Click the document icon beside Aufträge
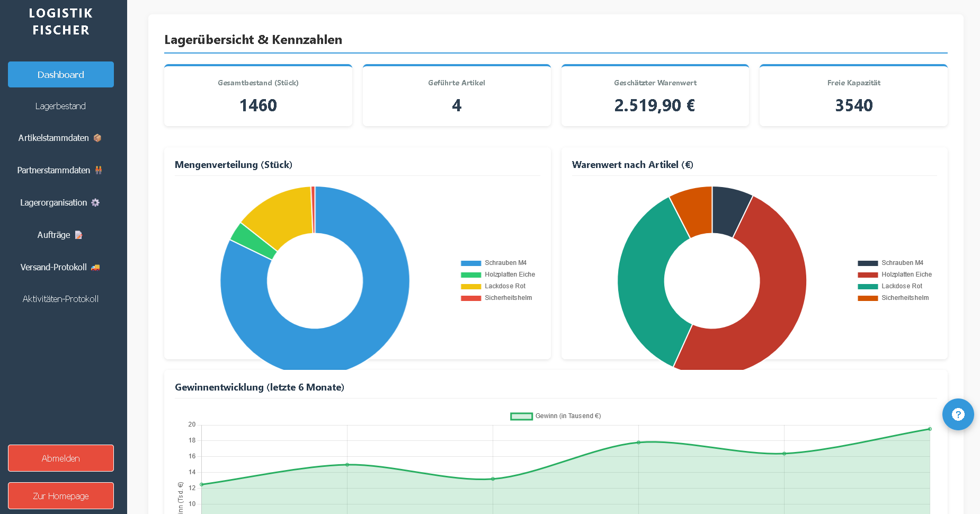980x514 pixels. (78, 235)
